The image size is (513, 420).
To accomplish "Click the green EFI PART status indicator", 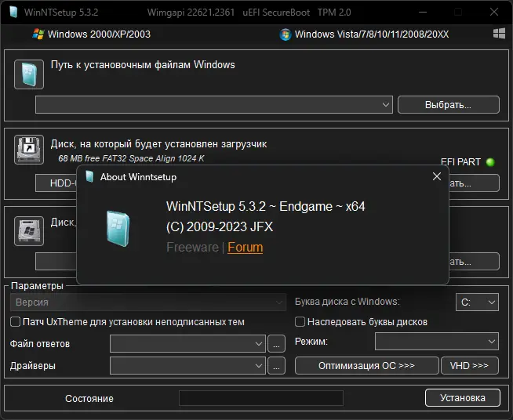I will pyautogui.click(x=490, y=161).
